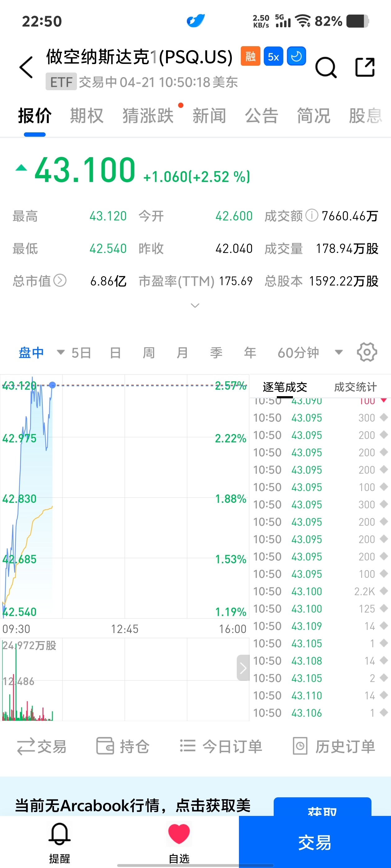391x868 pixels.
Task: Tap the blue bird app notification icon
Action: tap(196, 21)
